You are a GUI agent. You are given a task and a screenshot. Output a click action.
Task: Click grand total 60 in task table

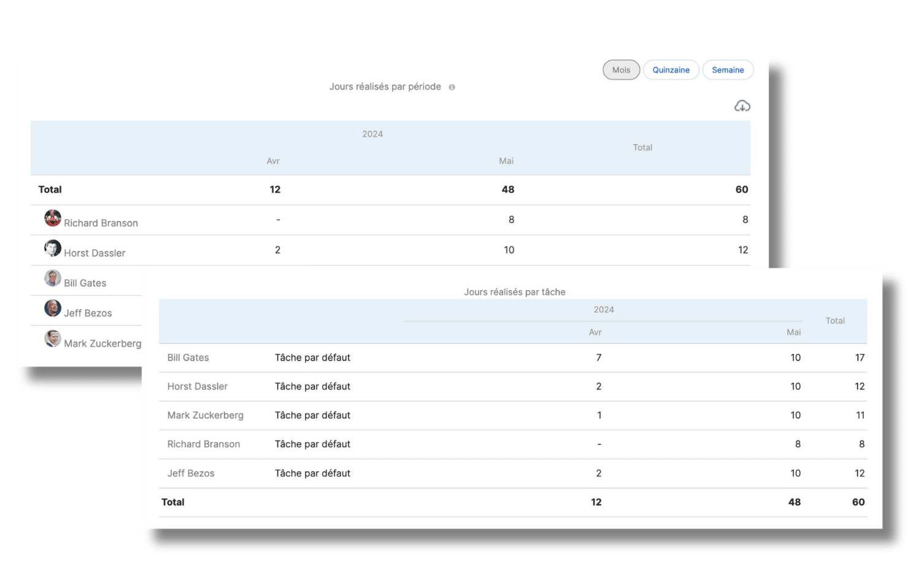(858, 502)
